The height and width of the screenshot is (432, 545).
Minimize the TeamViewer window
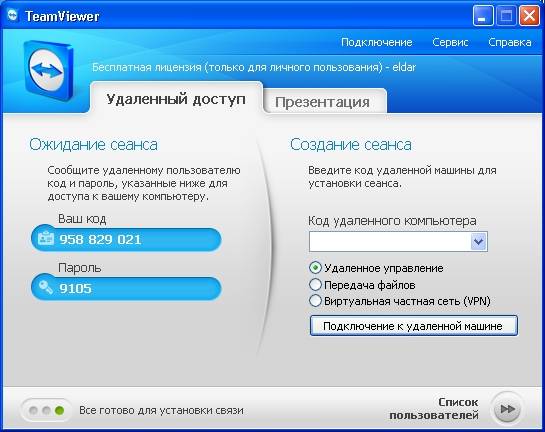pyautogui.click(x=483, y=16)
